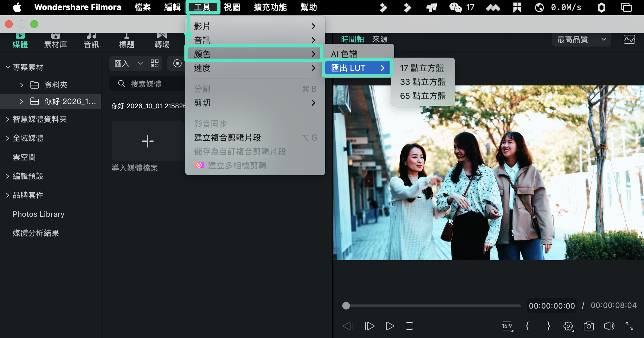The image size is (644, 338).
Task: Open the 速度 submenu
Action: coord(255,68)
